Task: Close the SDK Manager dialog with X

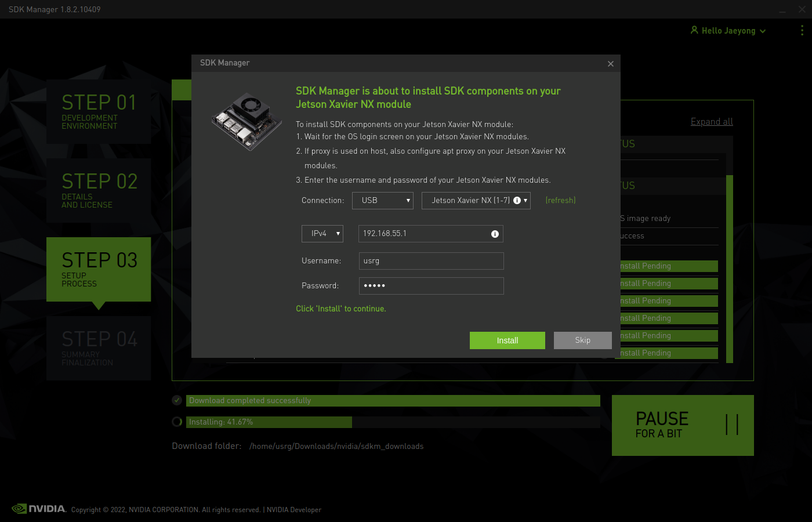Action: click(610, 64)
